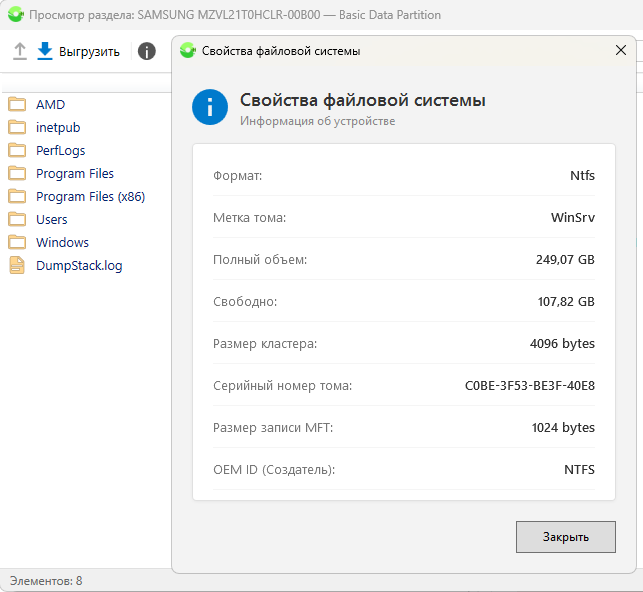Screen dimensions: 643x592
Task: Click the free space value 107,82 GB
Action: coord(565,302)
